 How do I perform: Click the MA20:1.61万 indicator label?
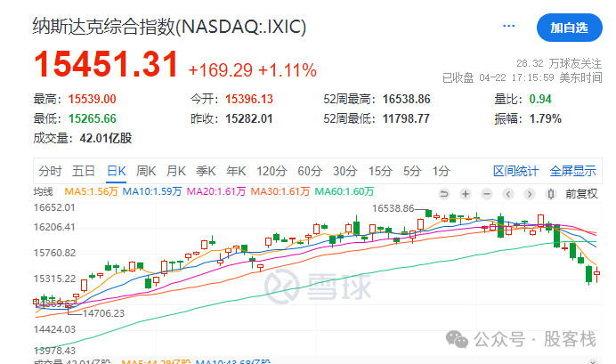[x=216, y=191]
